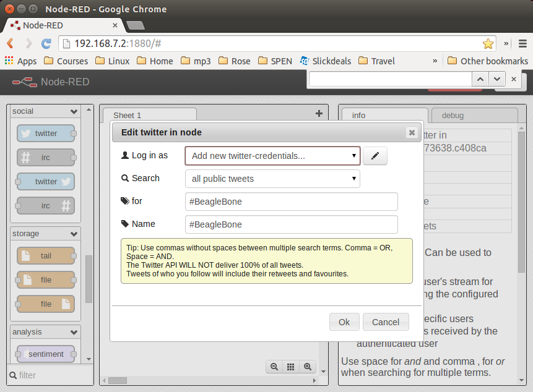The image size is (533, 392).
Task: Close the Edit twitter dialog
Action: [x=411, y=132]
